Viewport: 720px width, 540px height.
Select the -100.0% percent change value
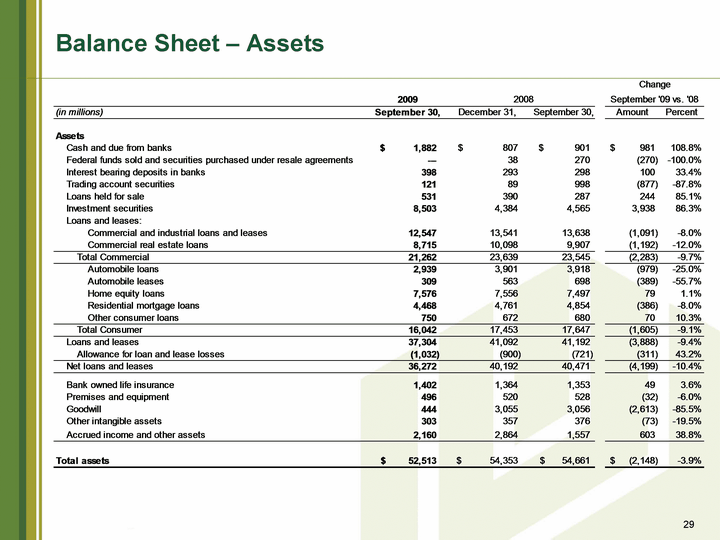coord(684,160)
